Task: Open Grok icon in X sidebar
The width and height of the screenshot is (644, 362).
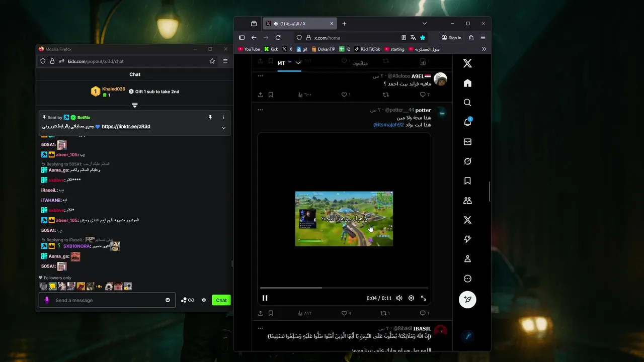Action: pos(467,161)
